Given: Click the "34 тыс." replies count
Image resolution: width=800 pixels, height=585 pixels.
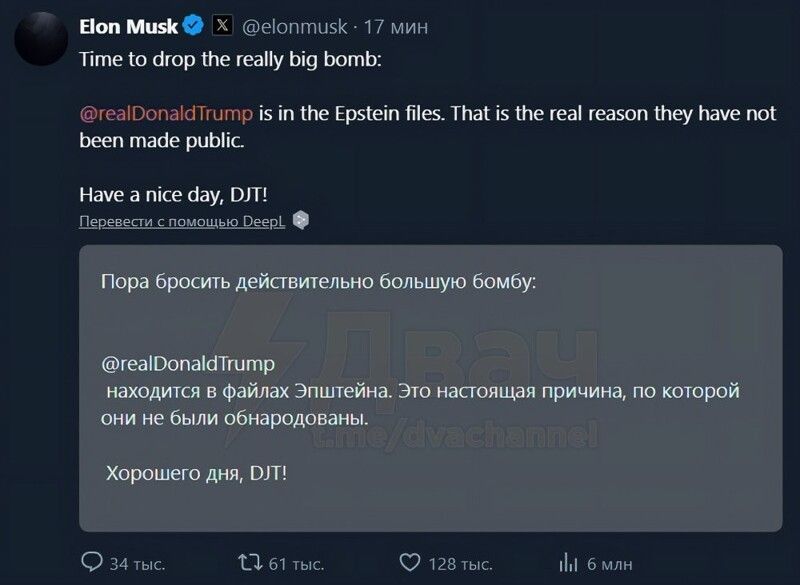Looking at the screenshot, I should [x=137, y=564].
